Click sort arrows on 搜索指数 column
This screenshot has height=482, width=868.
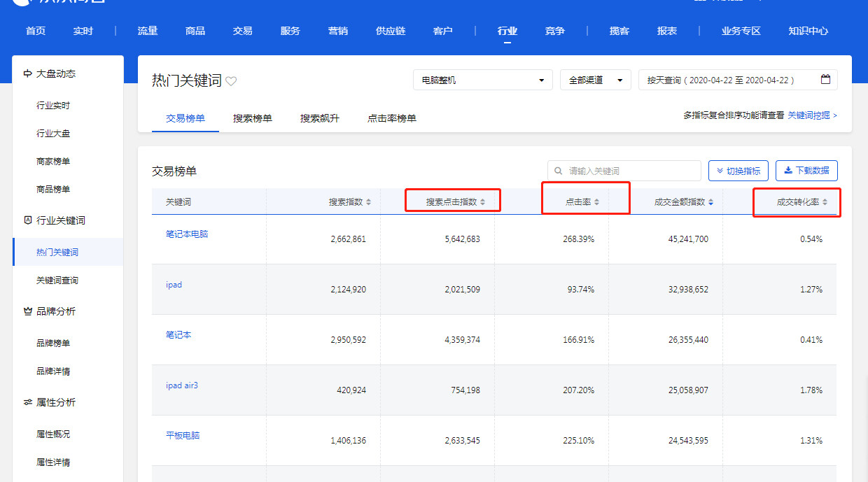coord(369,202)
